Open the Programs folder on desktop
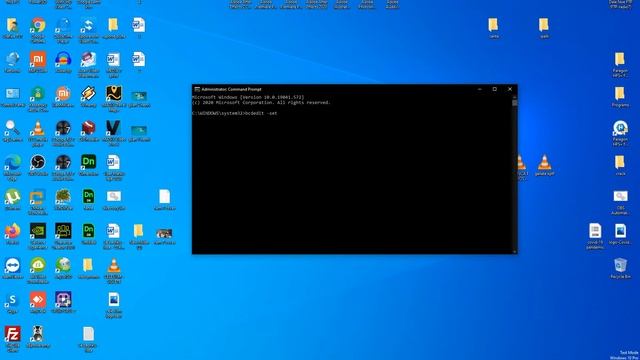Image resolution: width=640 pixels, height=360 pixels. point(620,96)
